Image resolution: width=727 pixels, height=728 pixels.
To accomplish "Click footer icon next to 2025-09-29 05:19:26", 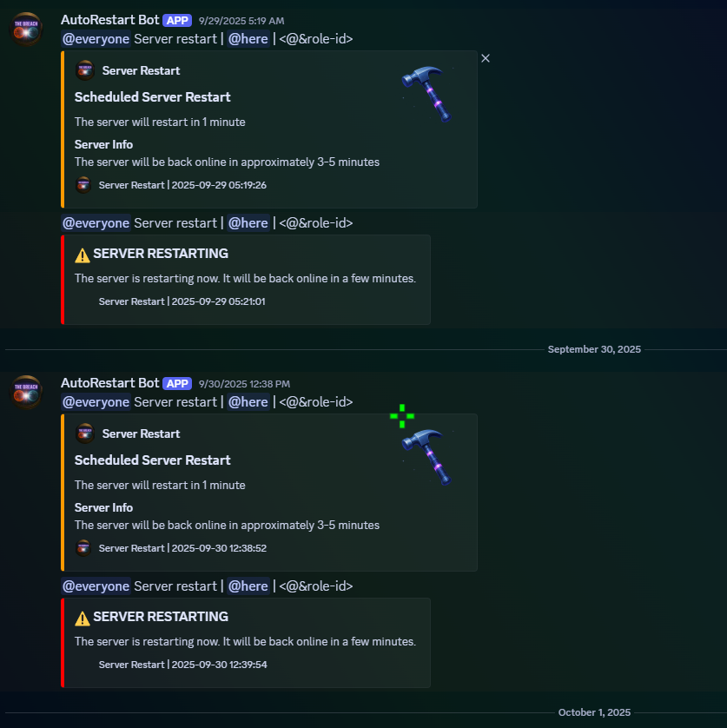I will [x=83, y=185].
